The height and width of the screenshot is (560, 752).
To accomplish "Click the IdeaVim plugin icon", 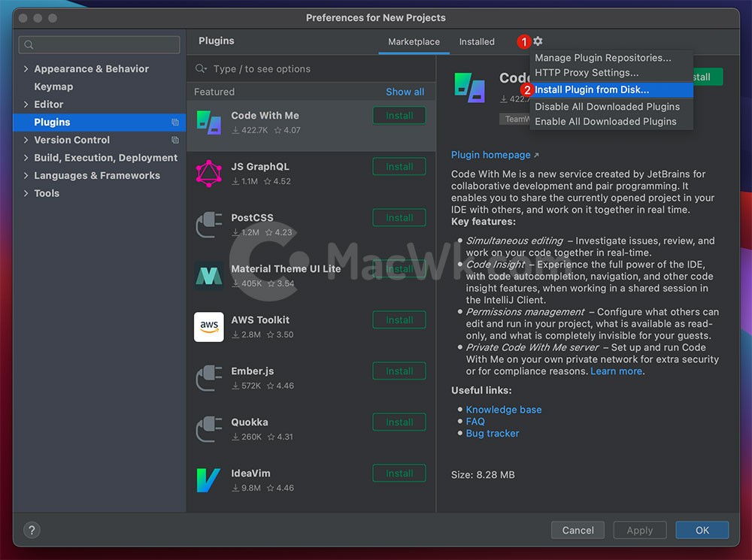I will [208, 480].
